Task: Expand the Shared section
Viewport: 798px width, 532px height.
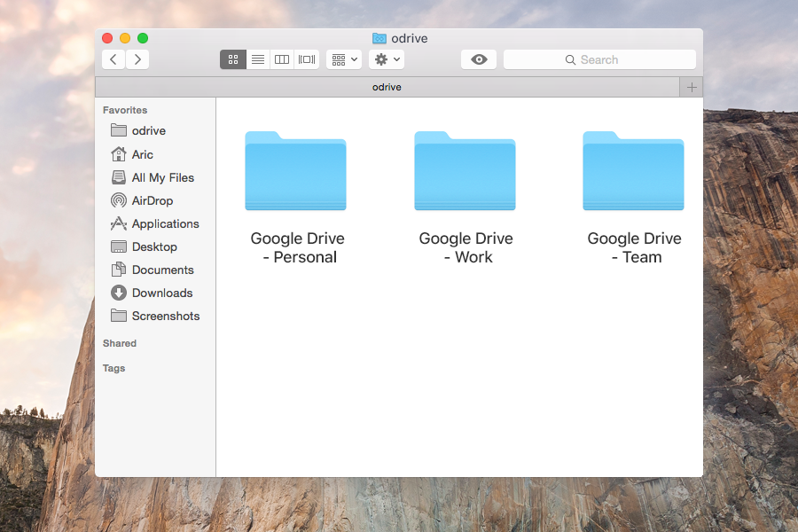Action: coord(119,343)
